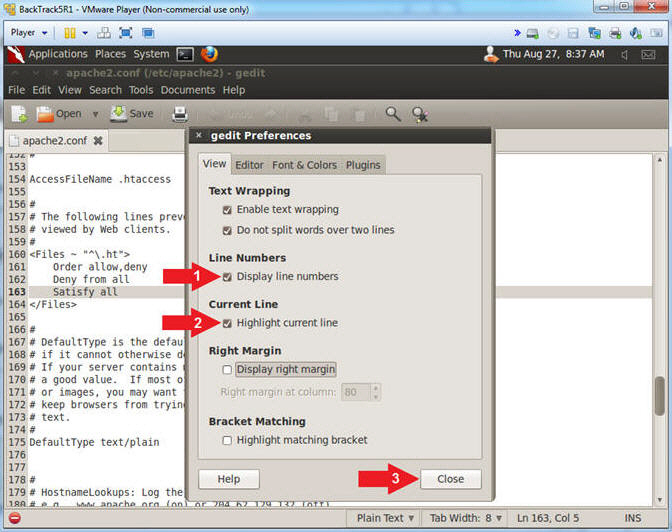
Task: Click the VMware printer device icon
Action: click(615, 33)
